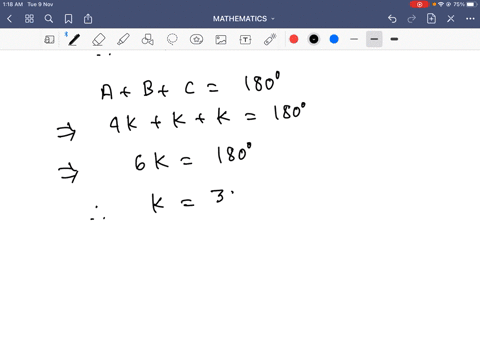The height and width of the screenshot is (360, 480).
Task: Select the thickest stroke width
Action: 394,39
